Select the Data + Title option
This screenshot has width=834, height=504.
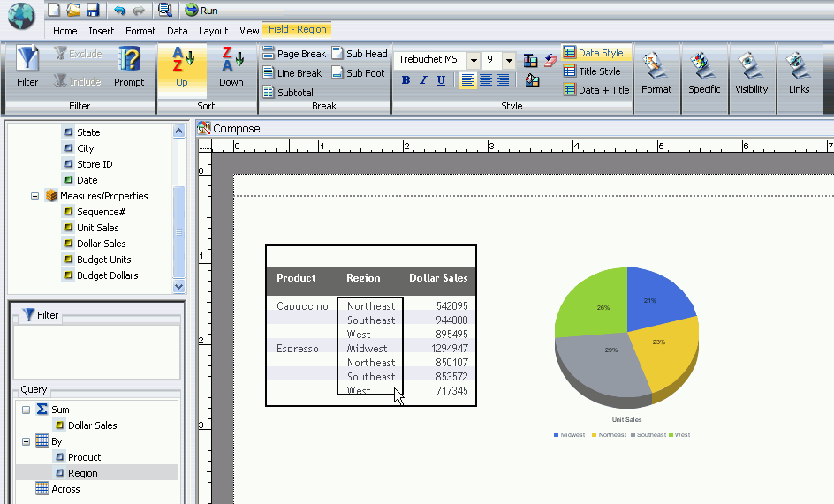point(595,90)
